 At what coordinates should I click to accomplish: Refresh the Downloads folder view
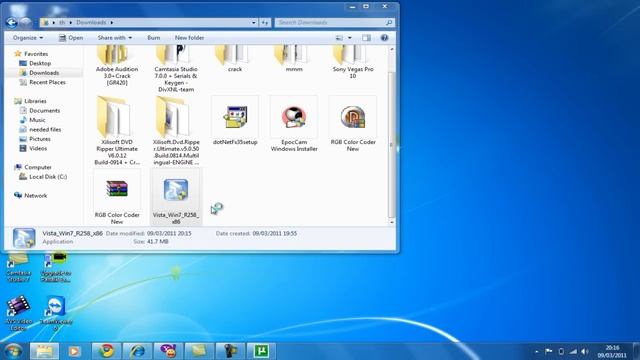[x=265, y=22]
